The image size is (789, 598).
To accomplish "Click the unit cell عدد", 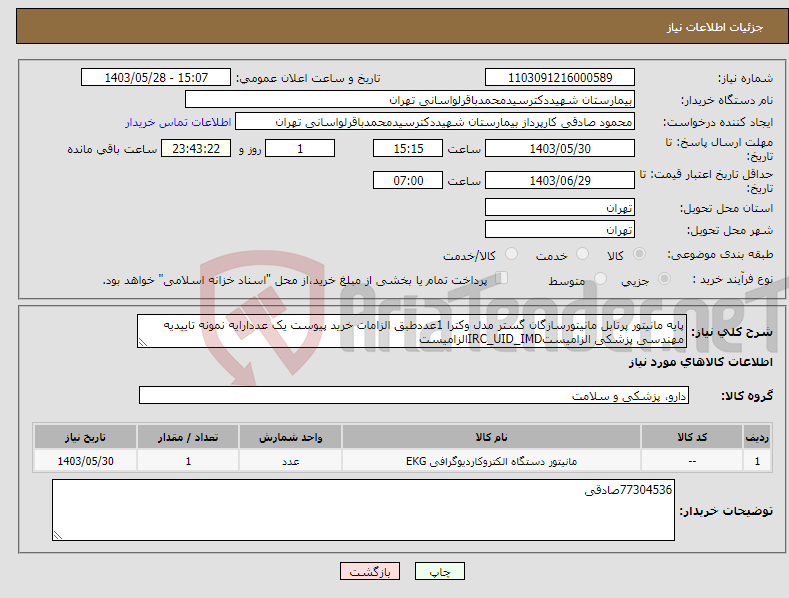I will tap(290, 461).
